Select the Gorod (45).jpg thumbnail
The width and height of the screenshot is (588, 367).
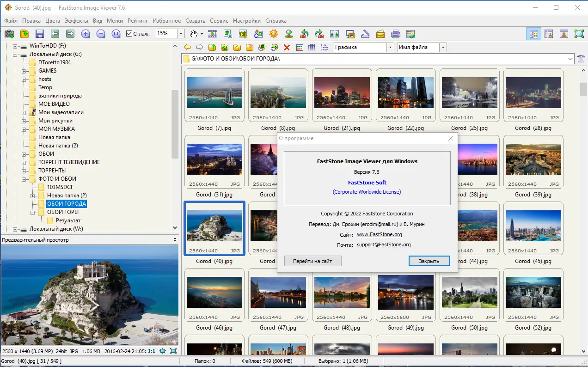533,226
